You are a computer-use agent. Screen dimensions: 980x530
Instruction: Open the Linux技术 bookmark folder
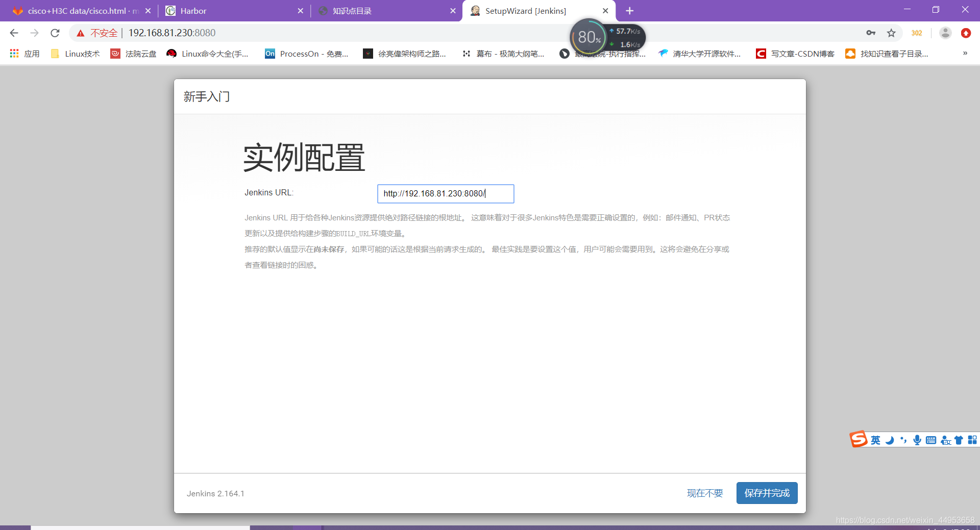(x=76, y=54)
